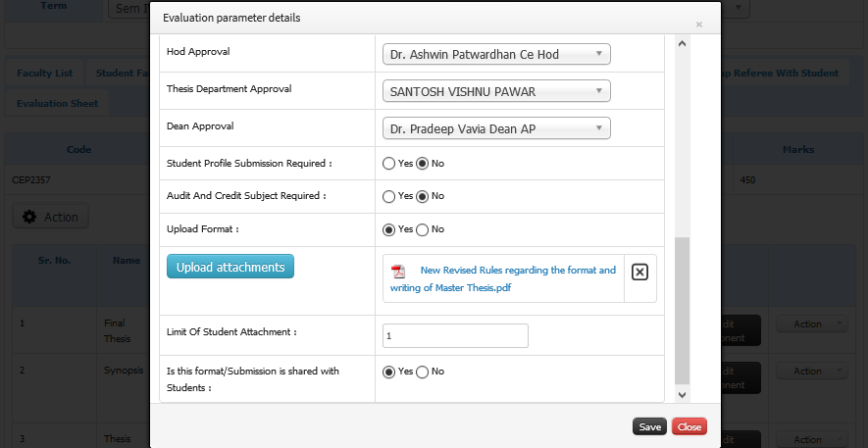
Task: Click the Upload attachments button
Action: [230, 267]
